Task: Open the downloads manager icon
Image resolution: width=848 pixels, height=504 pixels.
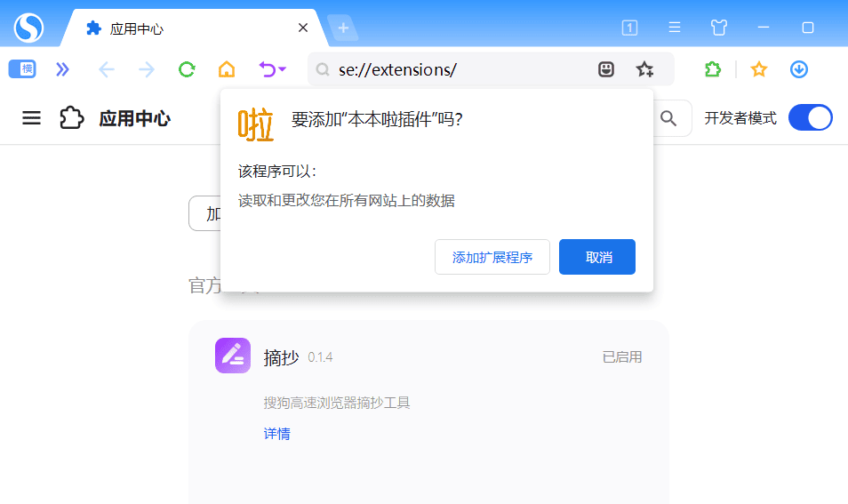Action: pyautogui.click(x=799, y=69)
